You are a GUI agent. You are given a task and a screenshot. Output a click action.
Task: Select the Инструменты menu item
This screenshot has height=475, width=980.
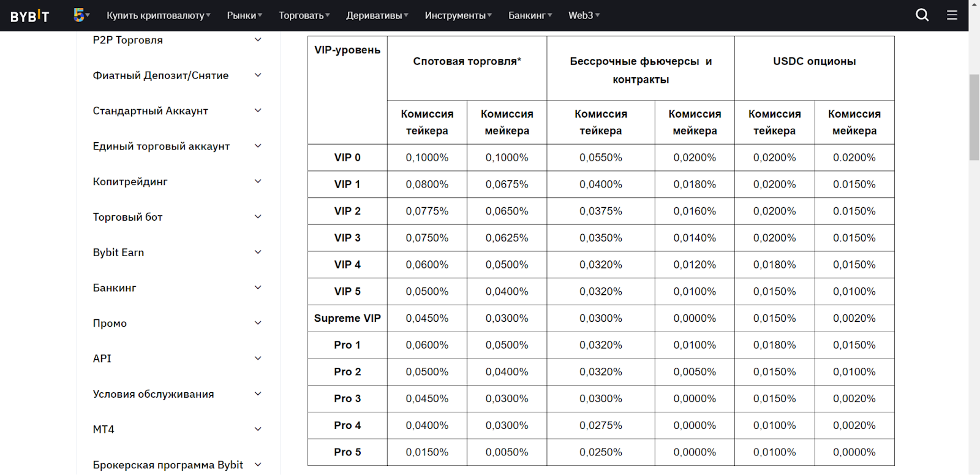pos(458,15)
